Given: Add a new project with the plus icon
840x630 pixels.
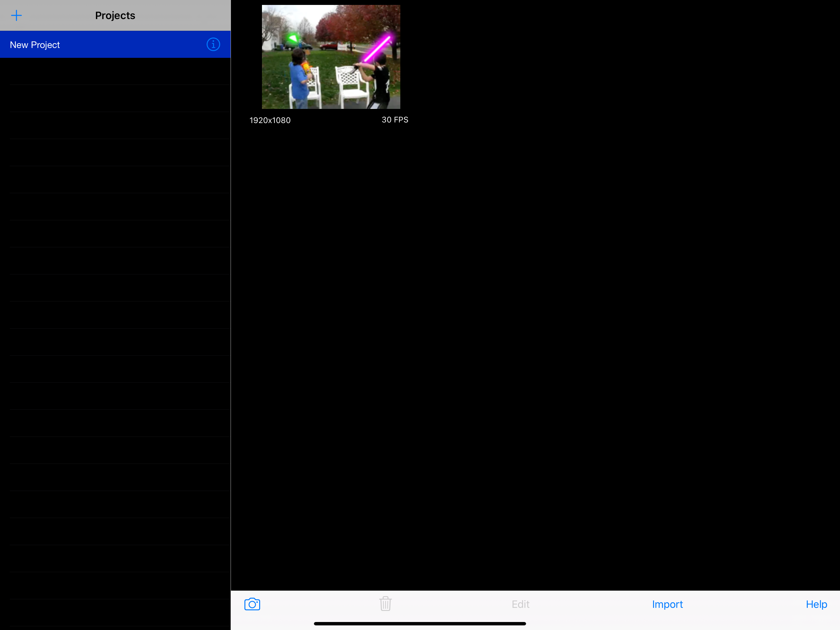Looking at the screenshot, I should [x=16, y=16].
